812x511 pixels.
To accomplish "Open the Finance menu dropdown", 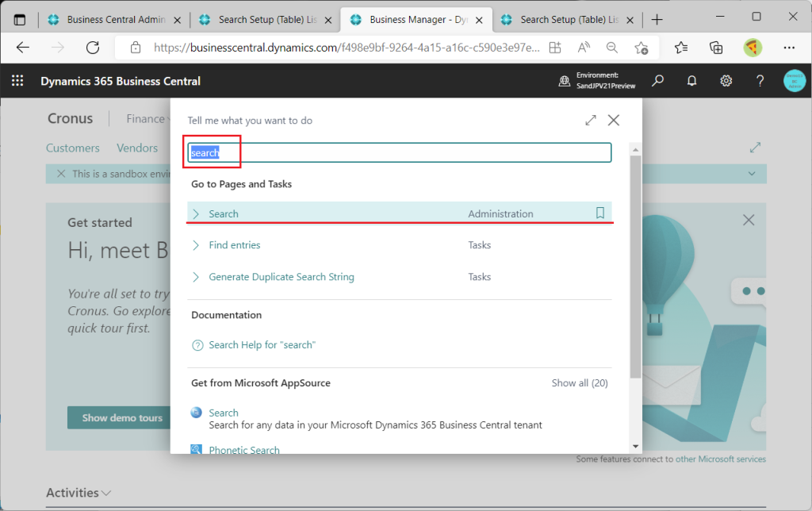I will 147,119.
